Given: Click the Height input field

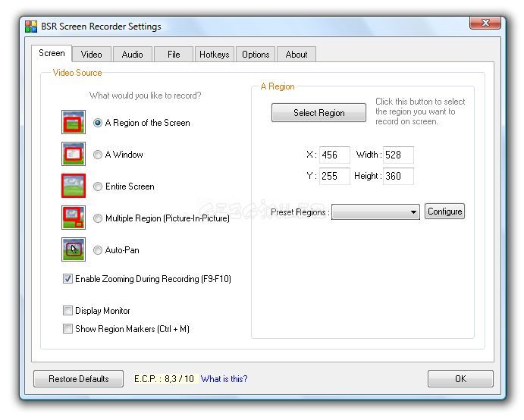Looking at the screenshot, I should click(x=398, y=176).
